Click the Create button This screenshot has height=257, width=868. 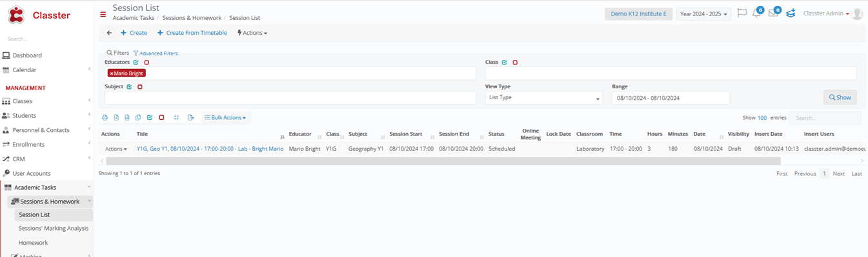[134, 33]
